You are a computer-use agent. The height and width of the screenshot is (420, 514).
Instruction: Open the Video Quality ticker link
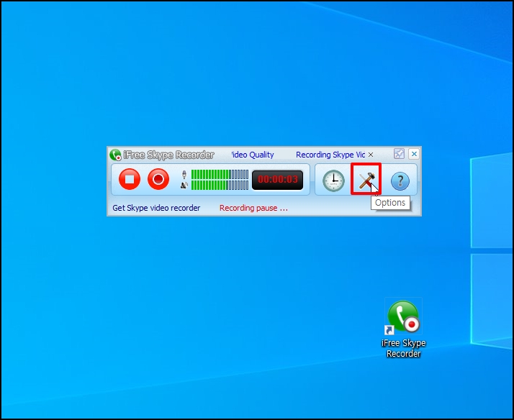(252, 155)
